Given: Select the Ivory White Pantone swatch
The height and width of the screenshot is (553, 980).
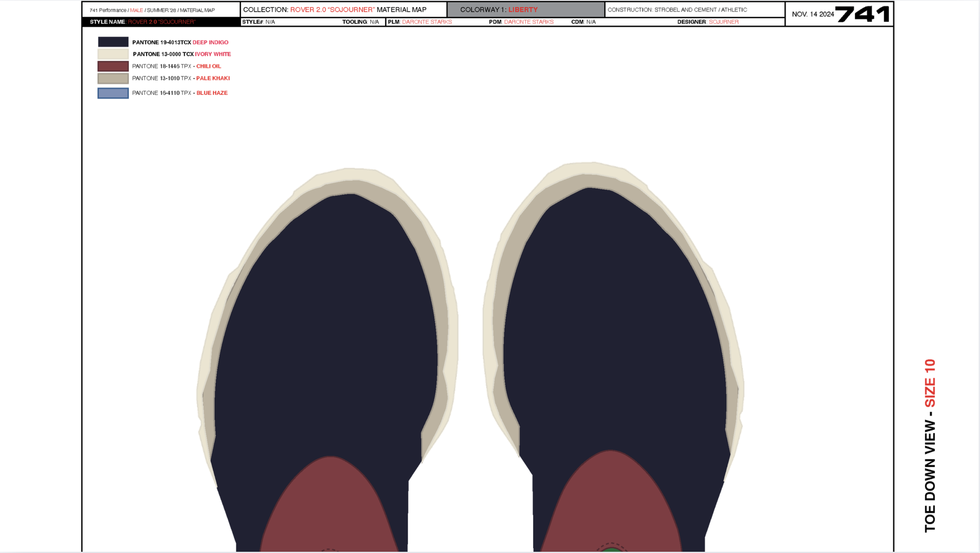Looking at the screenshot, I should point(113,54).
